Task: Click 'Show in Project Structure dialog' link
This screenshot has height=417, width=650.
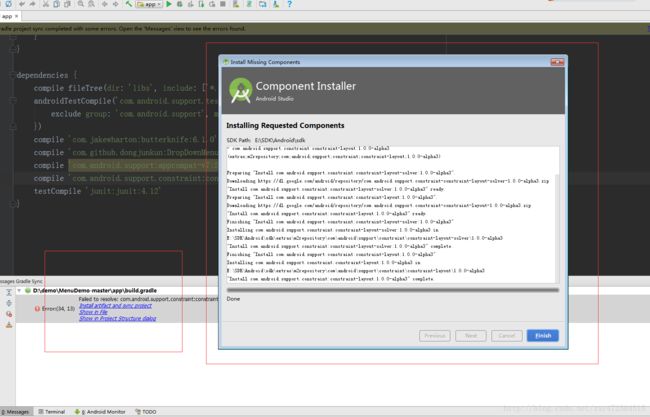Action: pos(117,318)
